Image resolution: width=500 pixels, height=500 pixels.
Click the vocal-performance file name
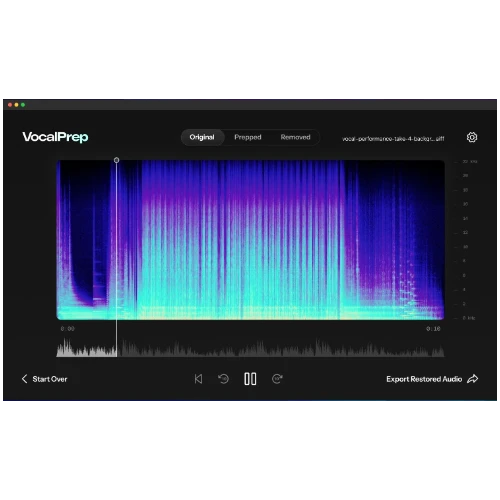(x=393, y=139)
